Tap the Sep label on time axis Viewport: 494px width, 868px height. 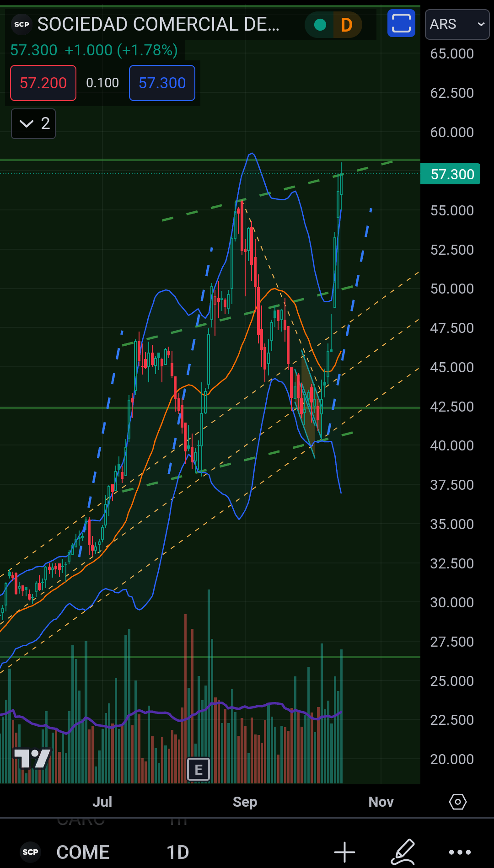coord(245,802)
